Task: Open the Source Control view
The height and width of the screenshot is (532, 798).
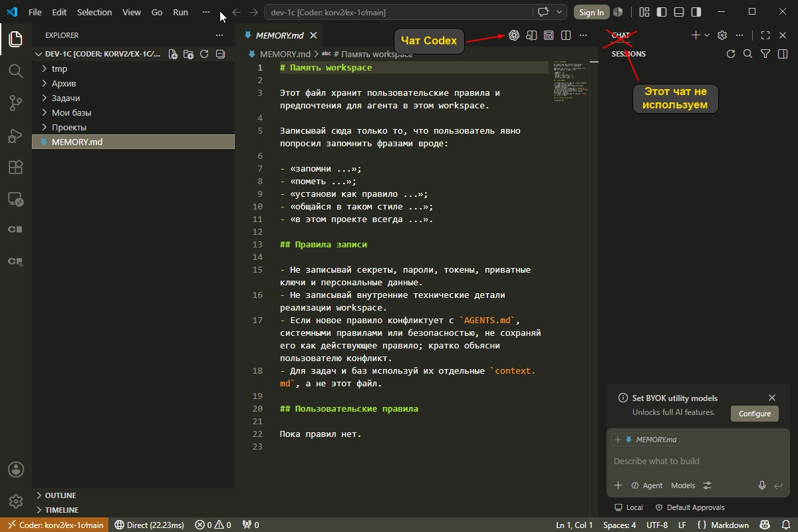Action: tap(16, 102)
